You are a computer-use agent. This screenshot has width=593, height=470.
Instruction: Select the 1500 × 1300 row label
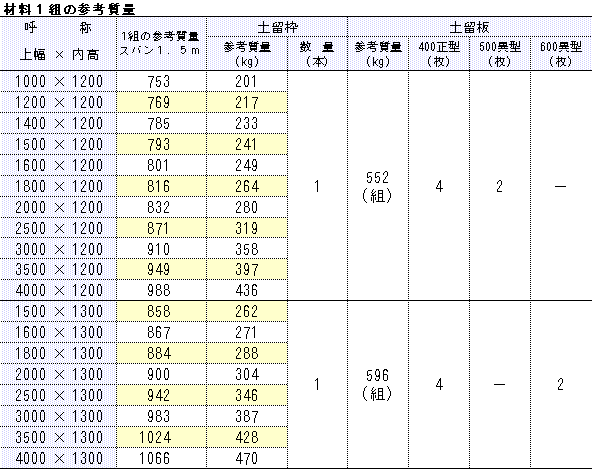pos(58,311)
